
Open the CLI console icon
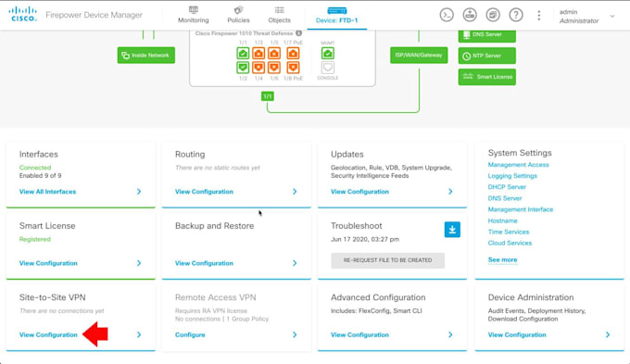(447, 15)
